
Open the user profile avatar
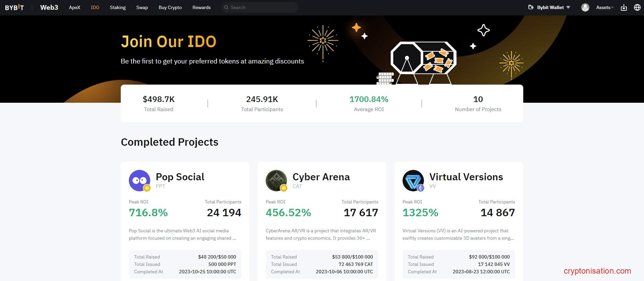click(585, 7)
